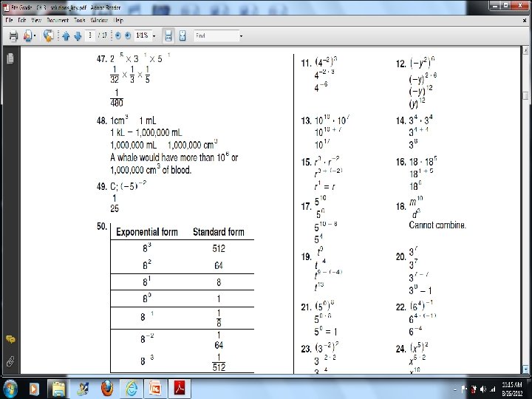The image size is (532, 399).
Task: Click the 'Exponential form' table header
Action: pos(147,232)
